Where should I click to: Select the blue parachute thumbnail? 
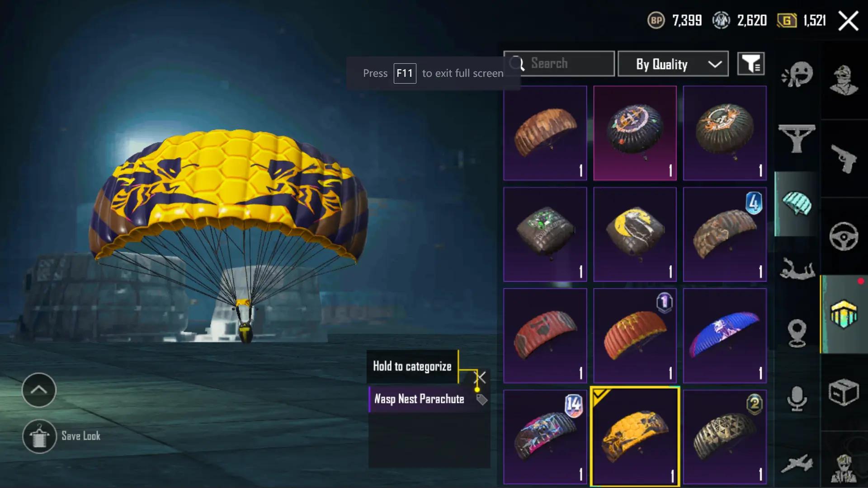(x=725, y=336)
